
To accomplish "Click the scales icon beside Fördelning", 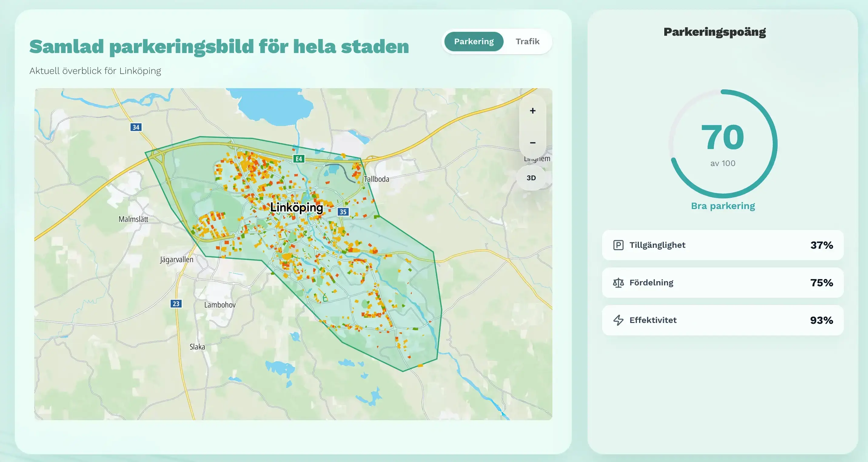I will (x=619, y=283).
